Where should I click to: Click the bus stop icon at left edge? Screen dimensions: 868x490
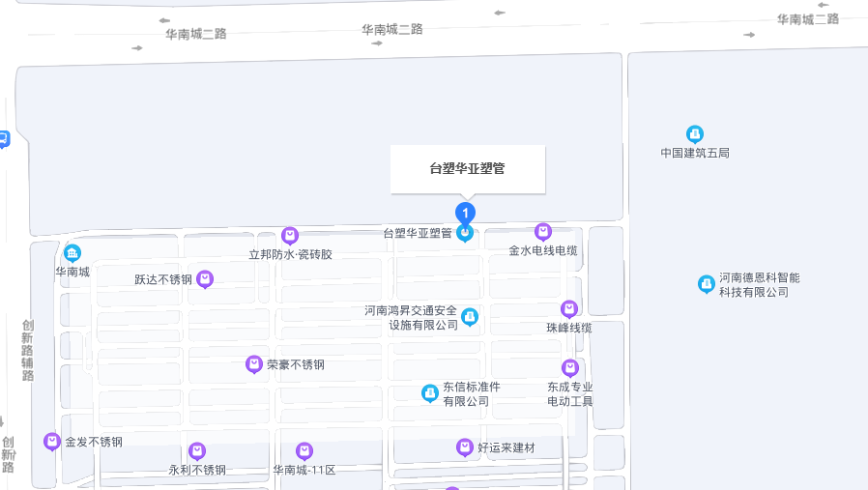point(4,139)
